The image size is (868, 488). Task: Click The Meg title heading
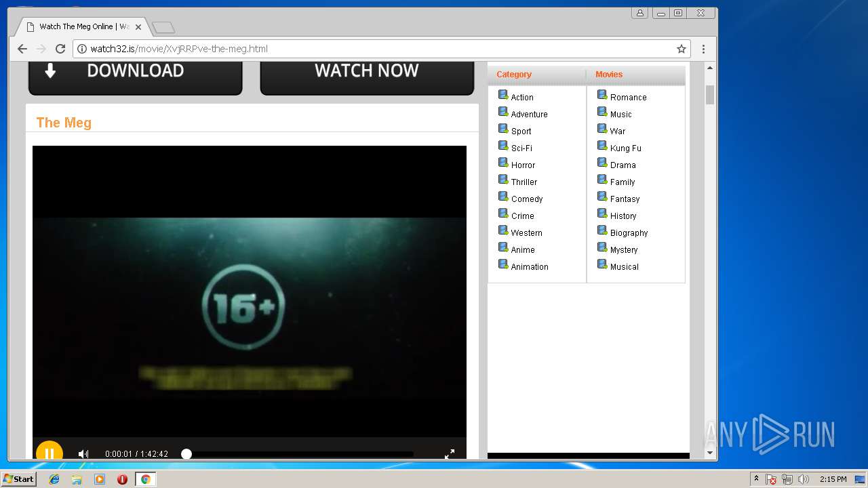pyautogui.click(x=64, y=123)
